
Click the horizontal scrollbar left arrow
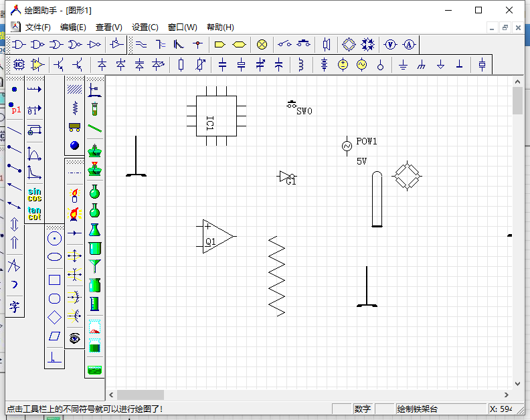(111, 395)
